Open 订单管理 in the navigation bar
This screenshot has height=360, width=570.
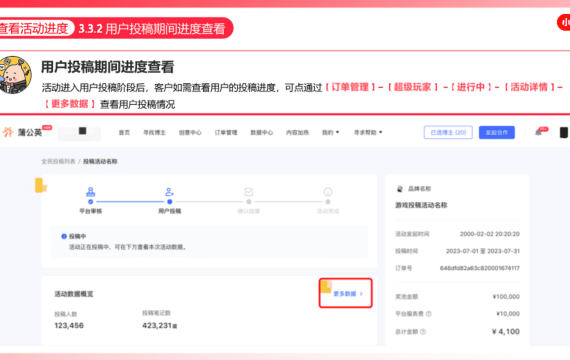click(226, 132)
